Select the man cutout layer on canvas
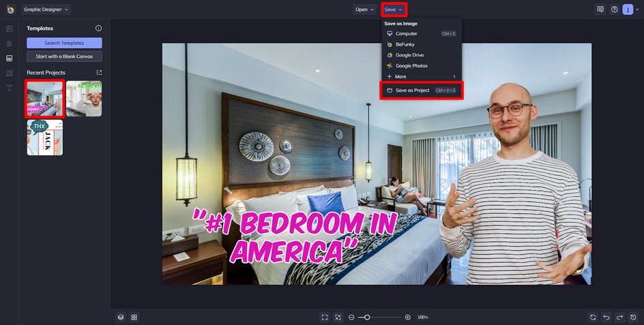This screenshot has height=325, width=644. pos(516,183)
